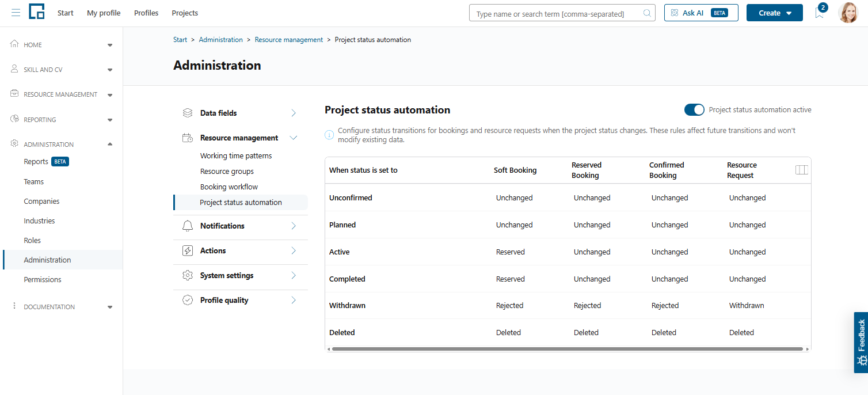Open the bookmarks icon with badge
868x395 pixels.
click(x=820, y=12)
